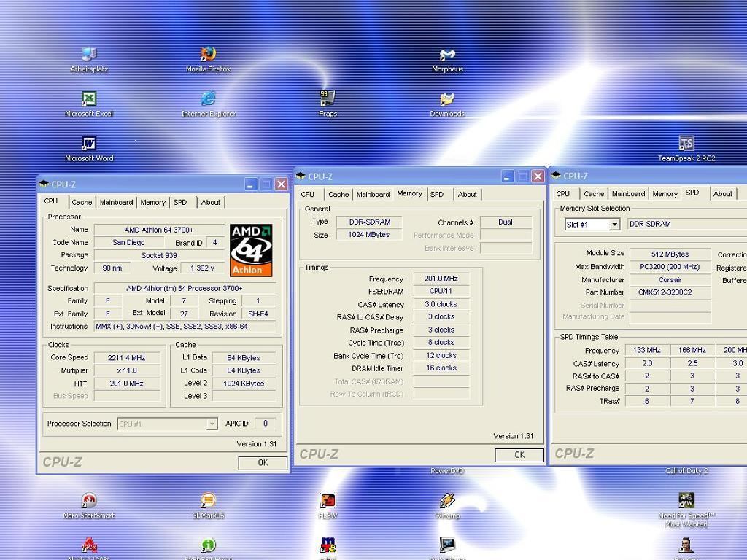This screenshot has height=560, width=747.
Task: Click the Level 2 cache value 1024 KBytes
Action: pyautogui.click(x=244, y=384)
